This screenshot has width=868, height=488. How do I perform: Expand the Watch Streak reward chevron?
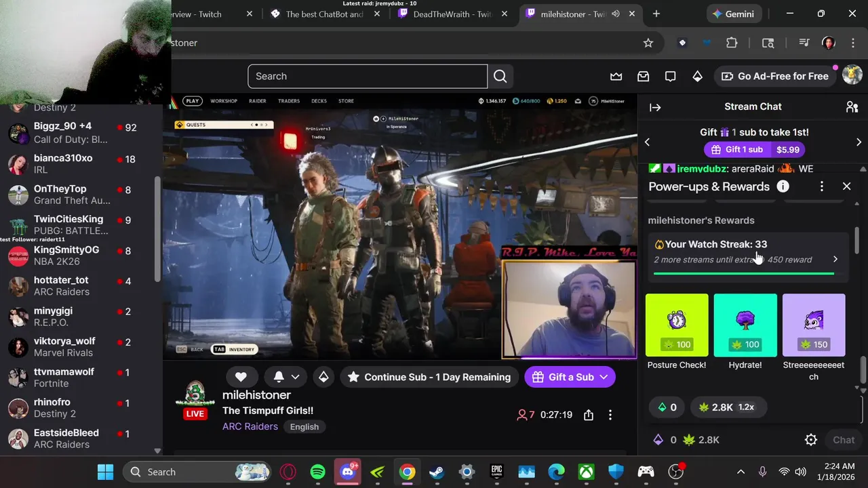[835, 259]
